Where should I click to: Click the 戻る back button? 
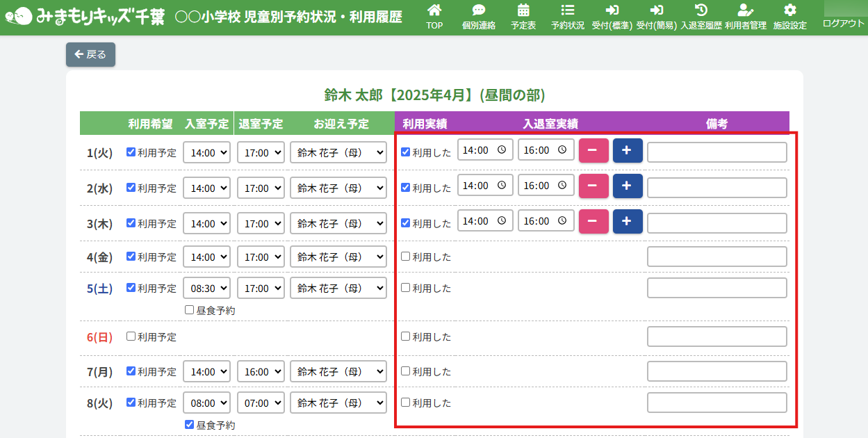click(x=90, y=54)
